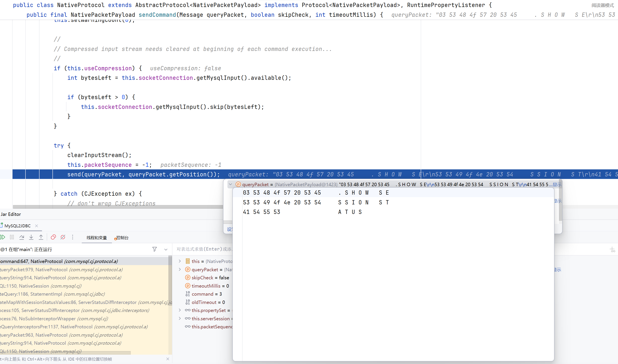Image resolution: width=618 pixels, height=364 pixels.
Task: Filter the frames list with the funnel icon
Action: point(154,249)
